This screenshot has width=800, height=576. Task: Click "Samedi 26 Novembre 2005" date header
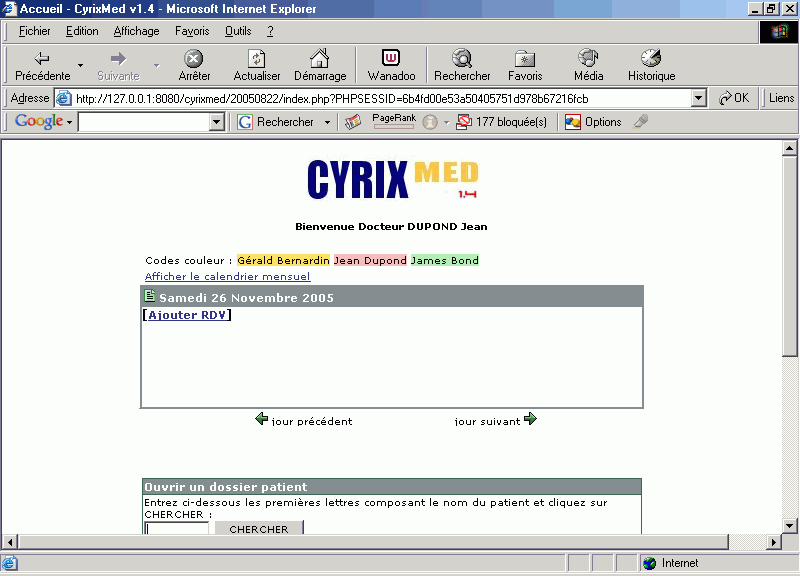[246, 297]
